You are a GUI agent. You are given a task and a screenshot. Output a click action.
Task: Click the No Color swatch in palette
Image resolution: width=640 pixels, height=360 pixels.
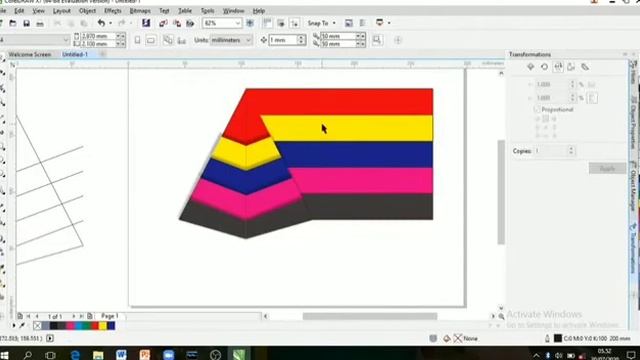(x=37, y=325)
